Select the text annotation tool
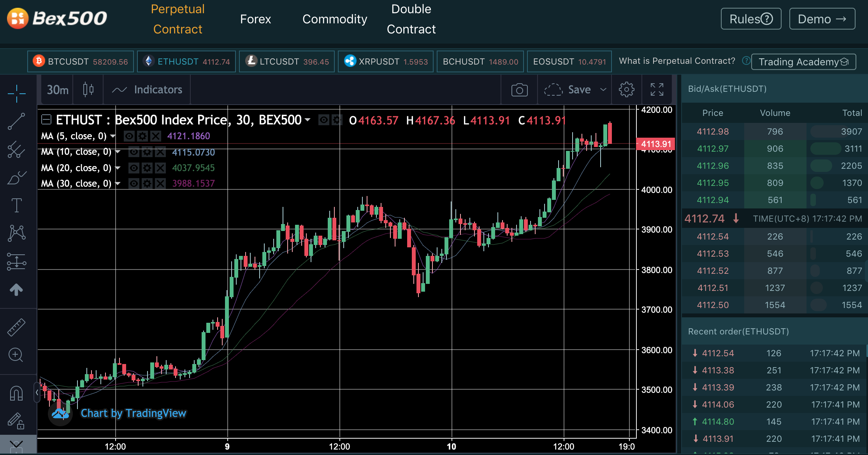 click(17, 205)
